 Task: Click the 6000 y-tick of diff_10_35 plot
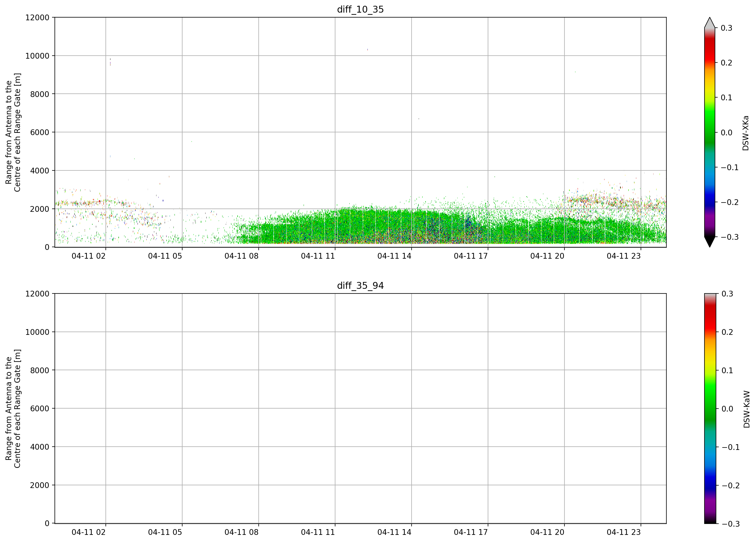[x=40, y=132]
